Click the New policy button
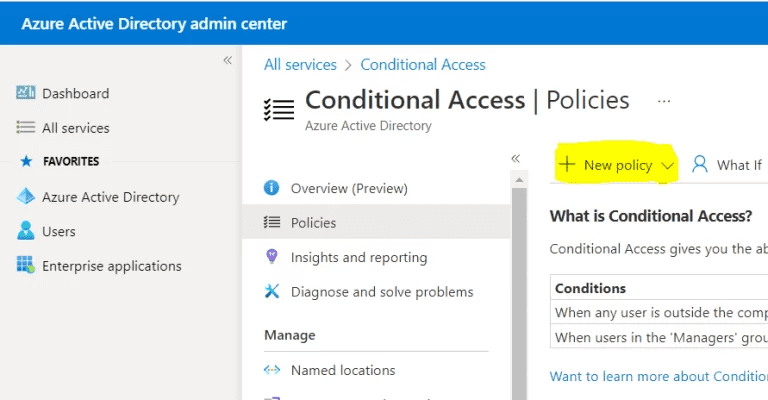Screen dimensions: 768x400 (x=617, y=165)
